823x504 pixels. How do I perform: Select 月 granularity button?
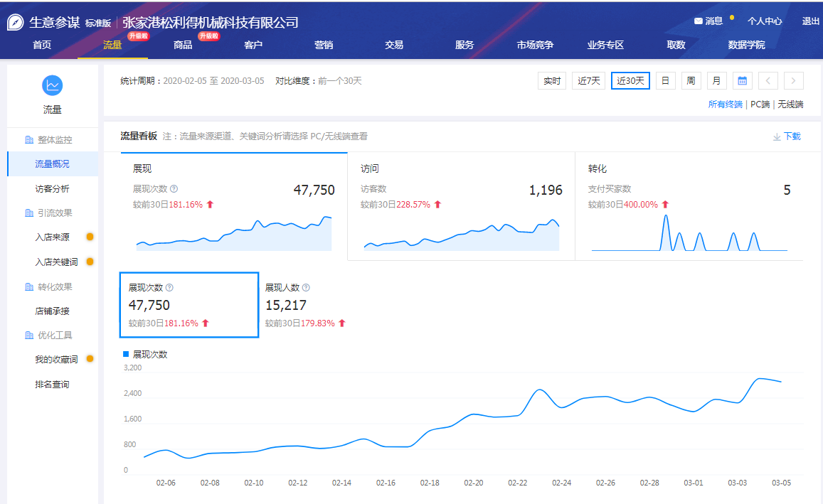coord(716,81)
